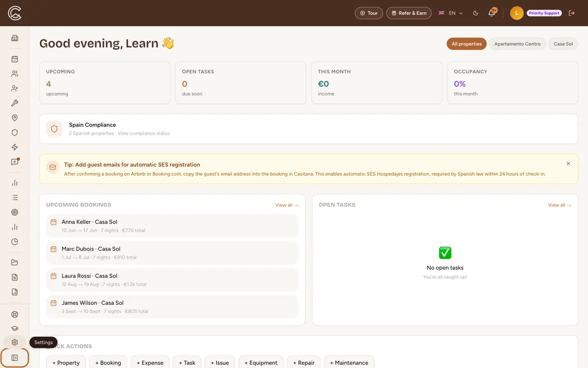Viewport: 588px width, 368px height.
Task: Open Settings gear icon in sidebar
Action: (x=15, y=342)
